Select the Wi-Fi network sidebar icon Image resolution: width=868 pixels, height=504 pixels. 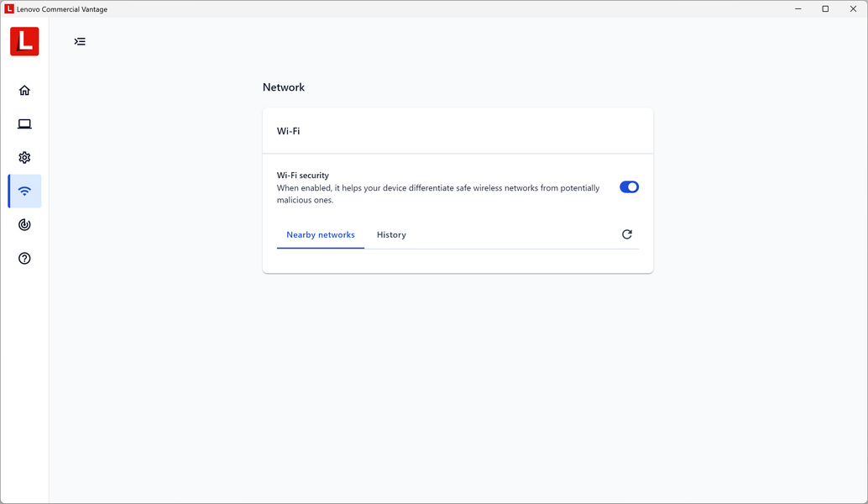[24, 192]
